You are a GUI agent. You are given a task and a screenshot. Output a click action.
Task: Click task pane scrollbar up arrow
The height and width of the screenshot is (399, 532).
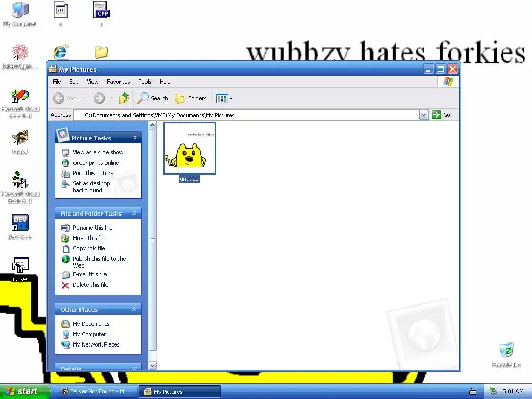tap(153, 125)
